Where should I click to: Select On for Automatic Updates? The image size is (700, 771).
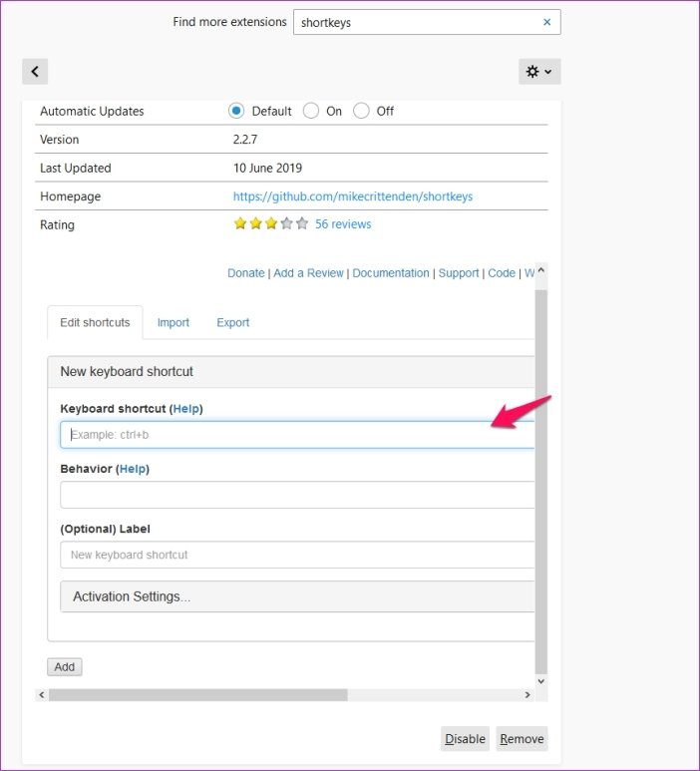tap(311, 111)
